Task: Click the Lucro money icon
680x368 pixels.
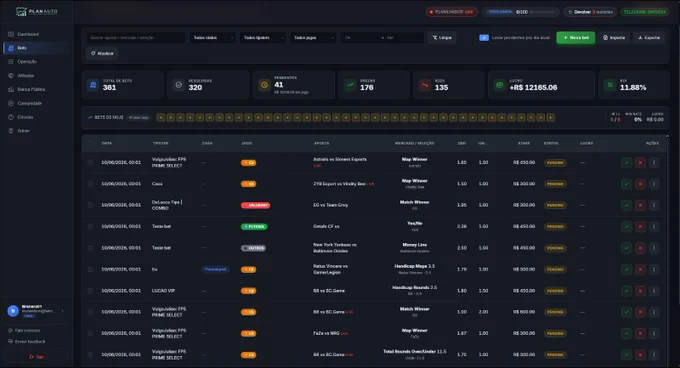Action: [500, 85]
